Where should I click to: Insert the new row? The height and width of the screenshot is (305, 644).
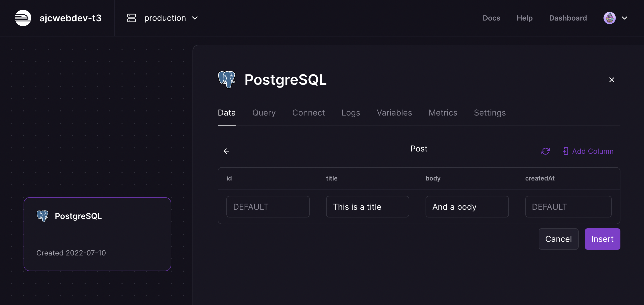602,239
